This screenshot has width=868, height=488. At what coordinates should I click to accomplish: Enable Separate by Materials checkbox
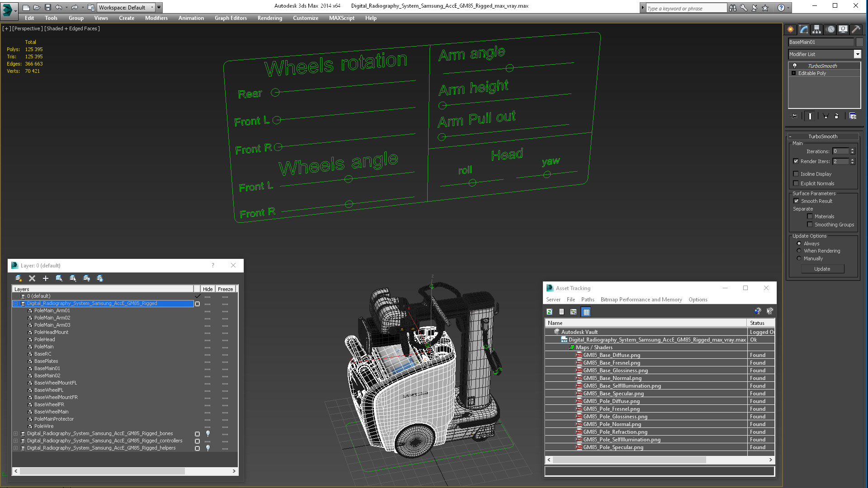[x=810, y=216]
